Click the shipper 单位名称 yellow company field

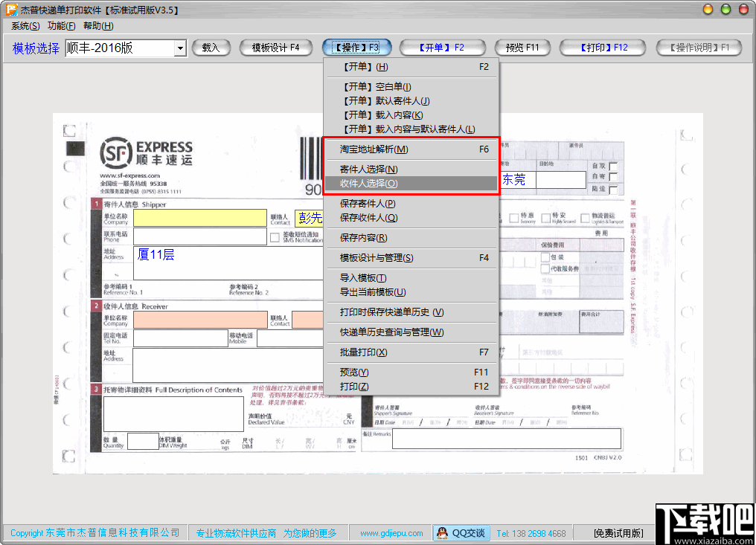(x=200, y=218)
